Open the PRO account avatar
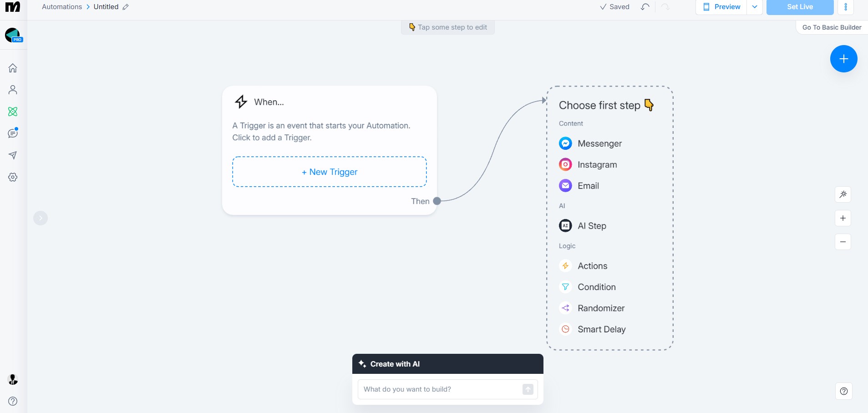Image resolution: width=868 pixels, height=413 pixels. 13,35
